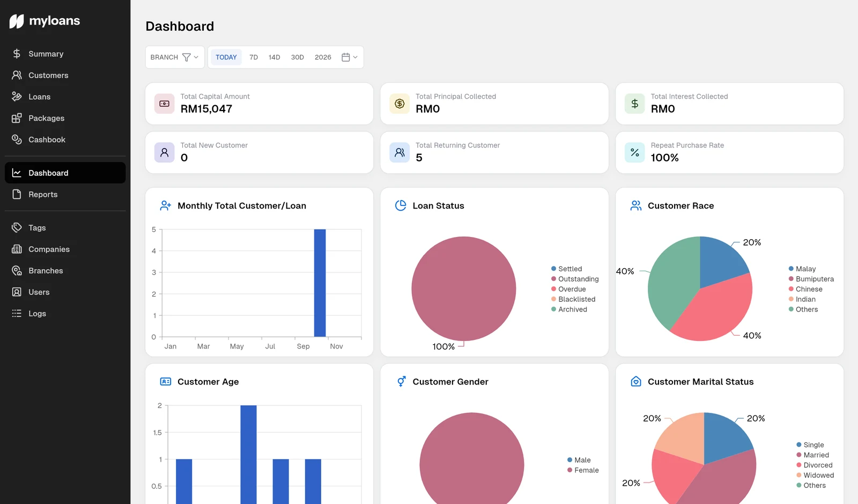
Task: Toggle Chinese legend in Customer Race
Action: click(805, 289)
